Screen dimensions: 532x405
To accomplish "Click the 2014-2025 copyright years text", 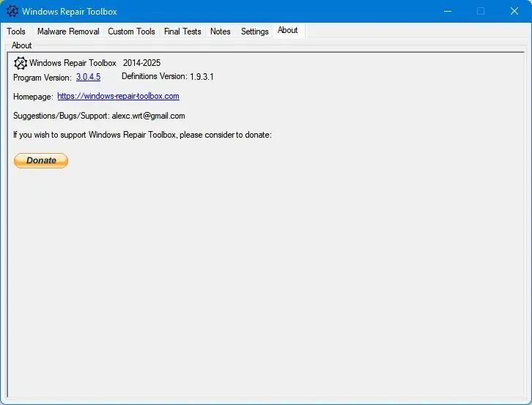I will click(141, 63).
